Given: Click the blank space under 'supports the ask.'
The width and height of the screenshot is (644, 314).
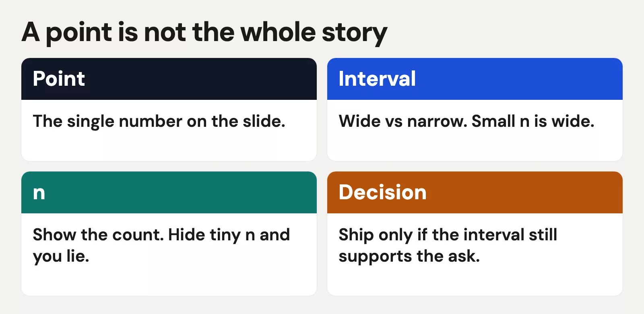Looking at the screenshot, I should [475, 282].
